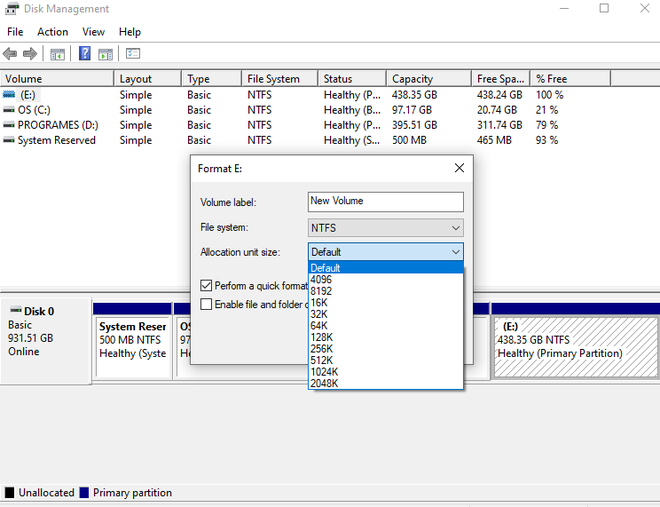Viewport: 660px width, 507px height.
Task: Select 128K allocation unit size
Action: [386, 337]
